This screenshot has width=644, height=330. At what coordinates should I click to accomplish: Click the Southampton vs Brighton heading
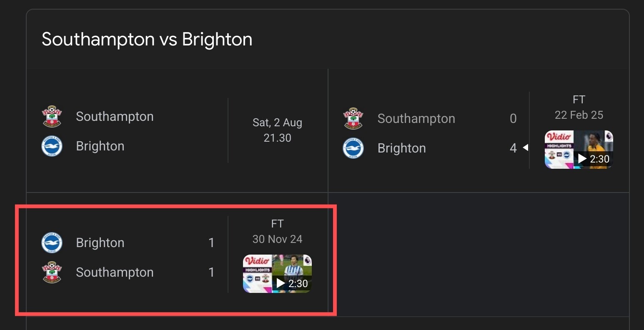(x=147, y=40)
